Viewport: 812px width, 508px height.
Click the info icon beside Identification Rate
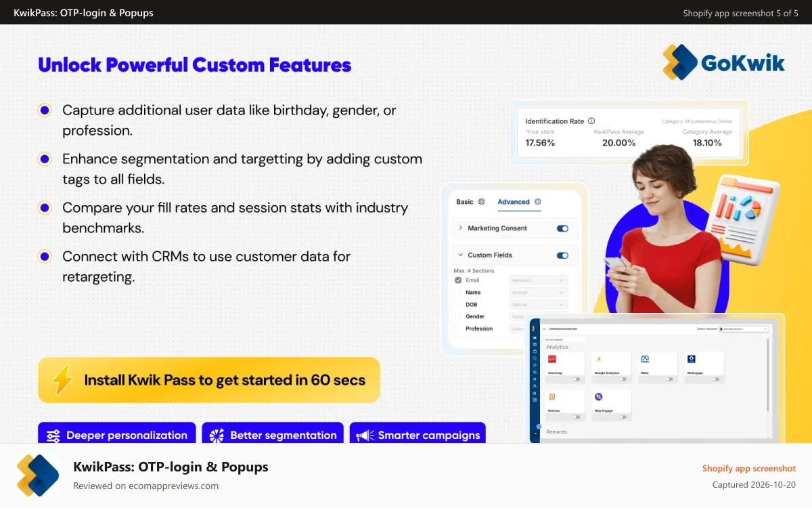tap(591, 121)
